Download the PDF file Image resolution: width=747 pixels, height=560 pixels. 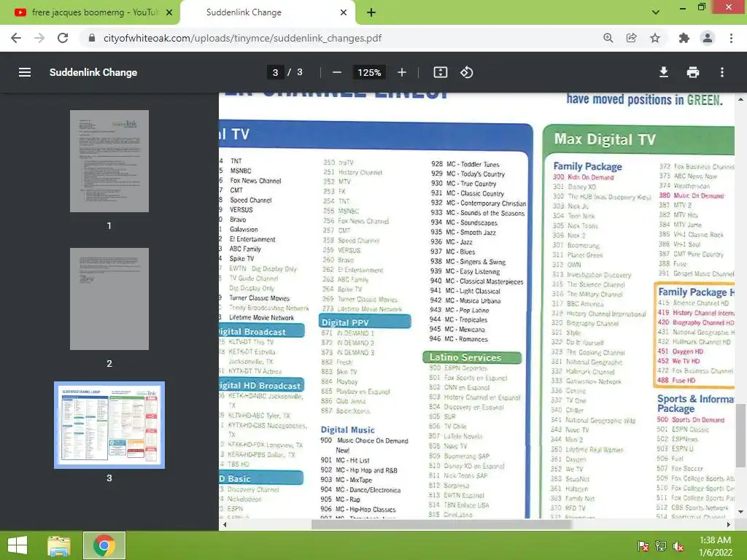664,72
